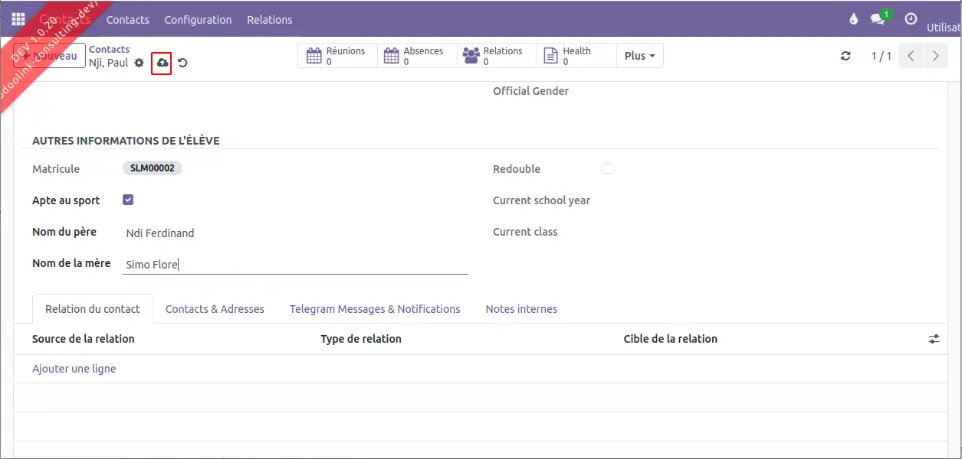The image size is (962, 459).
Task: Open the clock activities icon
Action: 910,19
